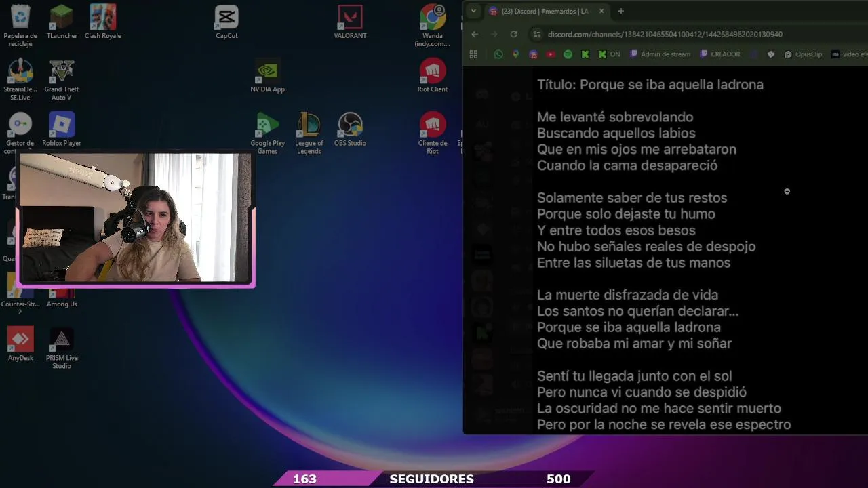Open the OpusClip bookmark
868x488 pixels.
(803, 54)
